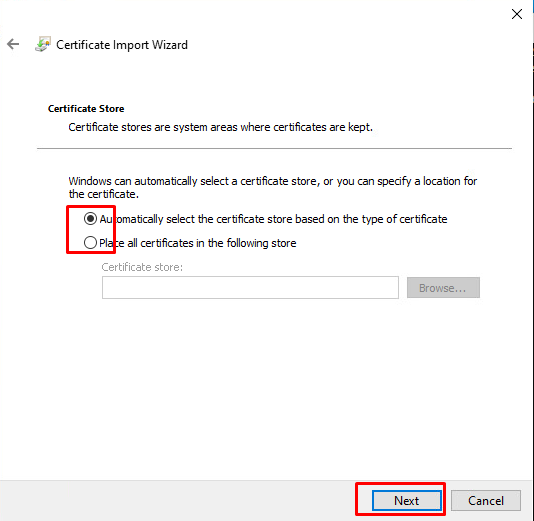Click the horizontal separator line under the description
The height and width of the screenshot is (521, 534).
[274, 148]
